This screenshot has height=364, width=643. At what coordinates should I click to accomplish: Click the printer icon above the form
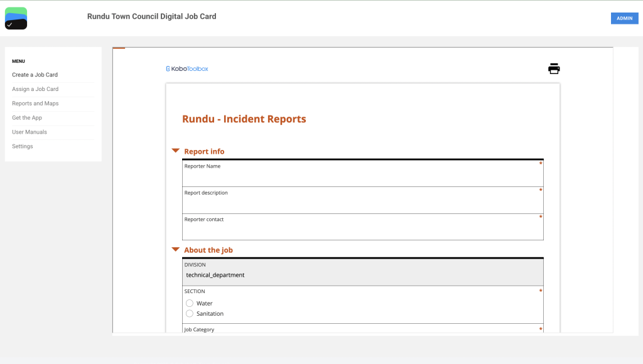click(554, 69)
